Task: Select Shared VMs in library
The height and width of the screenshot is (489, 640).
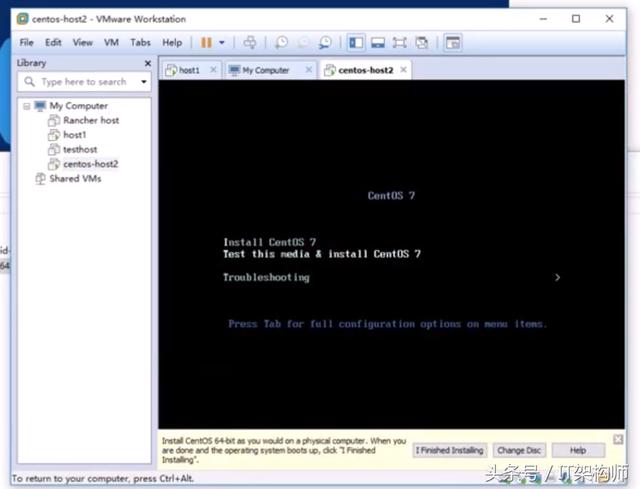Action: 76,178
